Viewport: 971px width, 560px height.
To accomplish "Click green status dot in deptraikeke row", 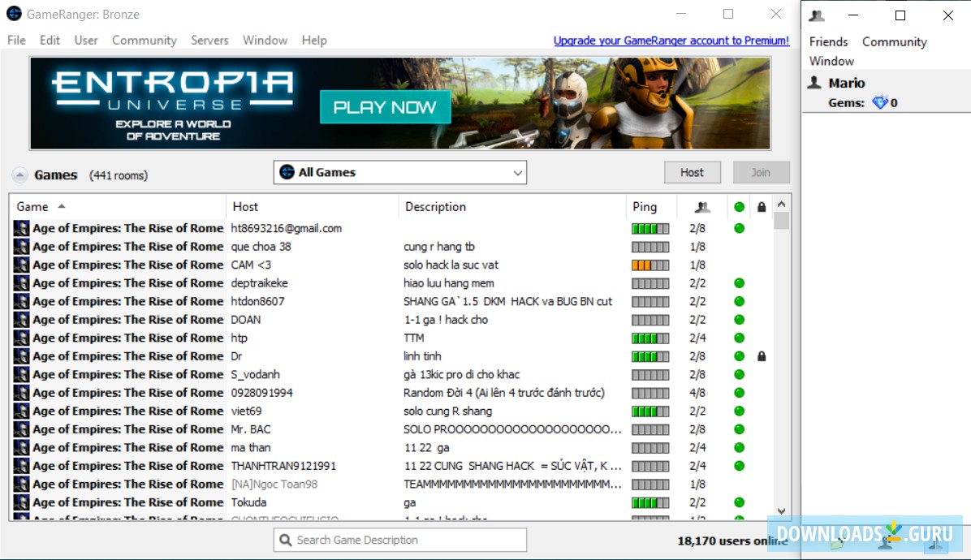I will click(x=739, y=282).
